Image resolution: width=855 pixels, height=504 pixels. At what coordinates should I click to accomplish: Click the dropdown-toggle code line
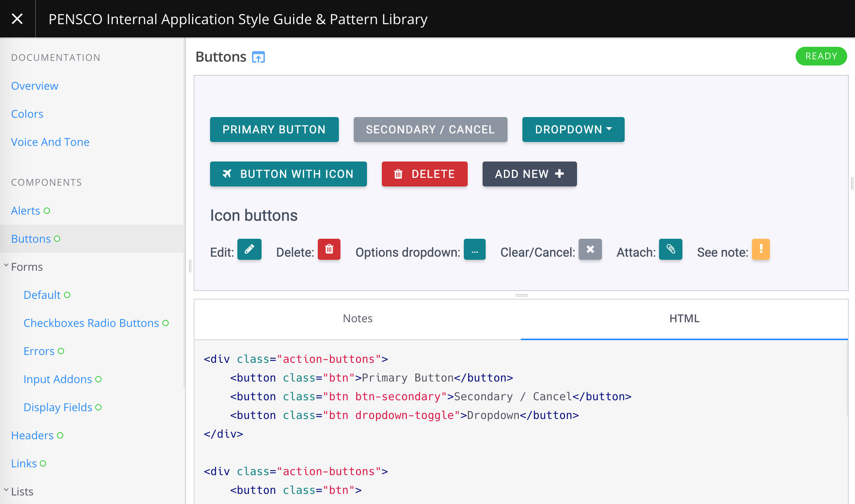[404, 415]
